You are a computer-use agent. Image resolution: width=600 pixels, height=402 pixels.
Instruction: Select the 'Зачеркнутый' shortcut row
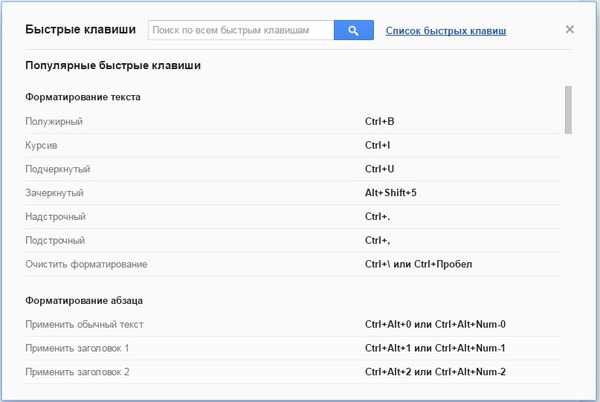(292, 193)
